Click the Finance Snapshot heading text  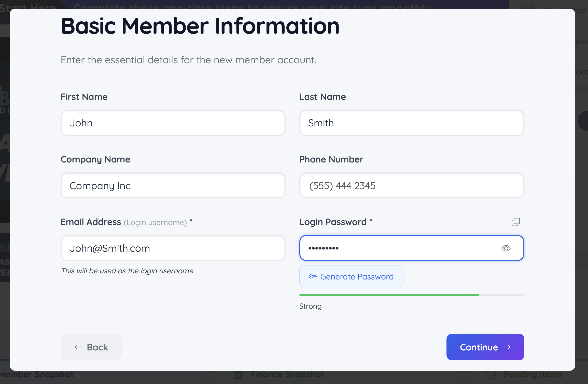tap(287, 375)
